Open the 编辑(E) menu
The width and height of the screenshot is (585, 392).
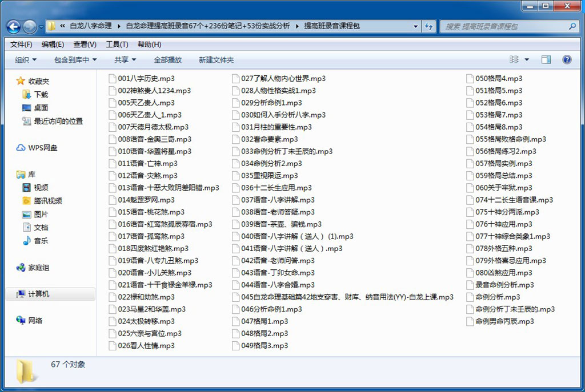point(53,45)
